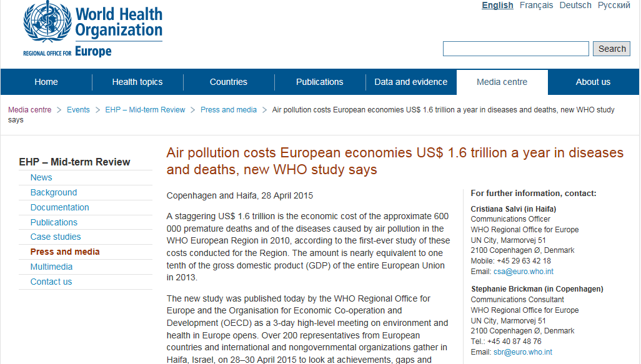Email sbr@euro.who.int address link
641x364 pixels.
[522, 352]
